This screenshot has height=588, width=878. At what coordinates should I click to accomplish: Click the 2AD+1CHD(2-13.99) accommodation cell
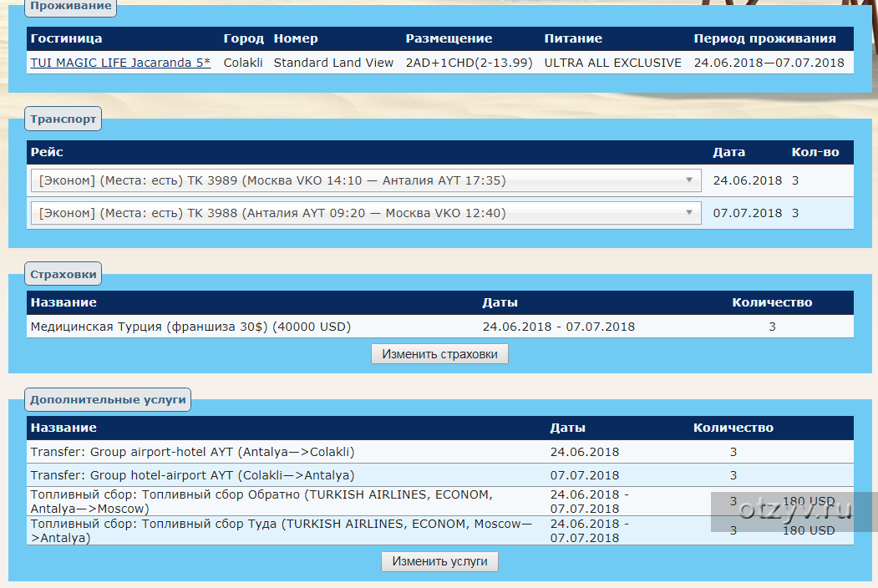point(469,63)
